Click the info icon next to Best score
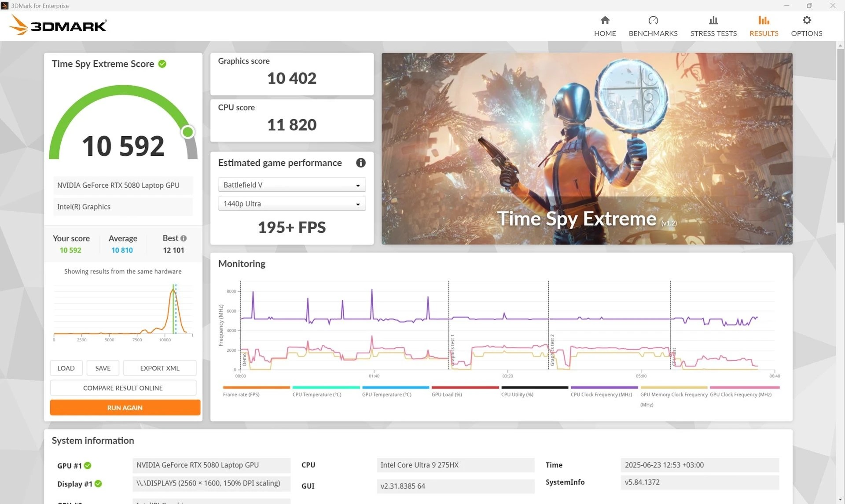Viewport: 845px width, 504px height. pyautogui.click(x=184, y=238)
